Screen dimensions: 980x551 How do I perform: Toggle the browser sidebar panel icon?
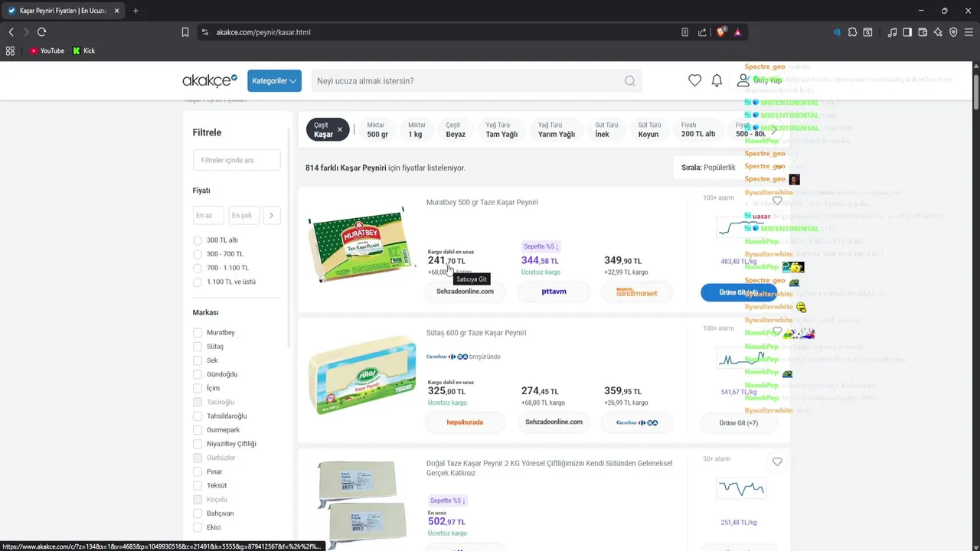(x=907, y=32)
